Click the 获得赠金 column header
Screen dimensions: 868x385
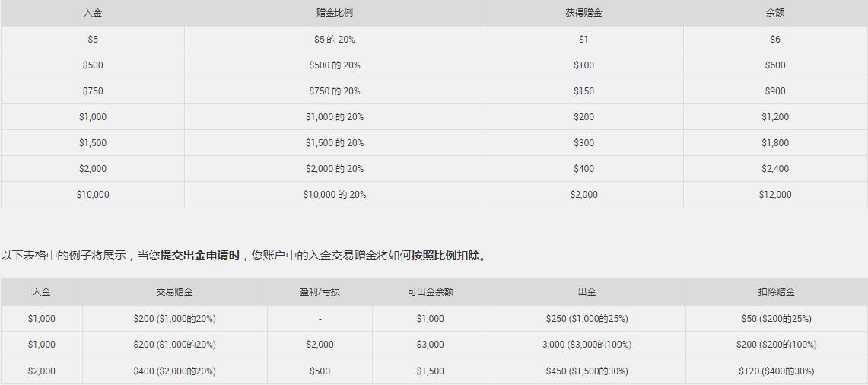click(x=583, y=13)
